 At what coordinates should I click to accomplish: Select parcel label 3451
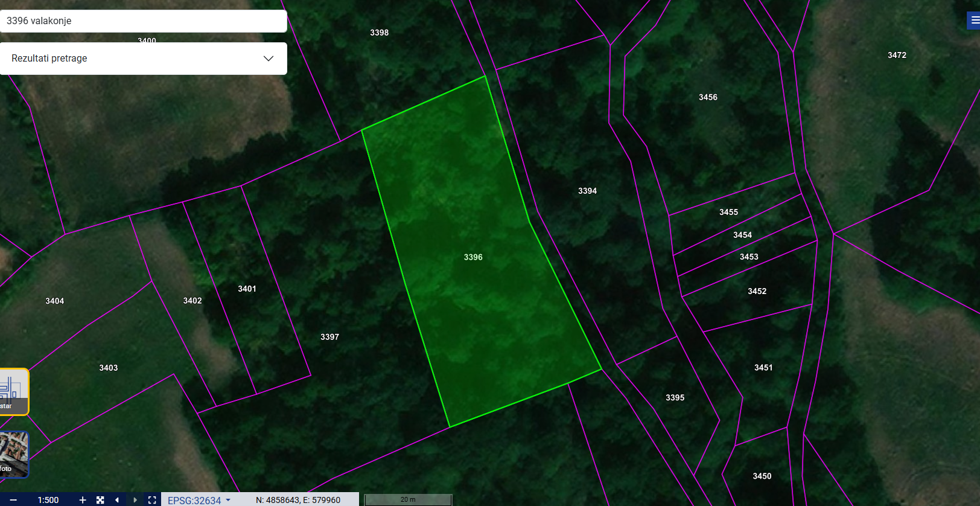click(x=763, y=367)
